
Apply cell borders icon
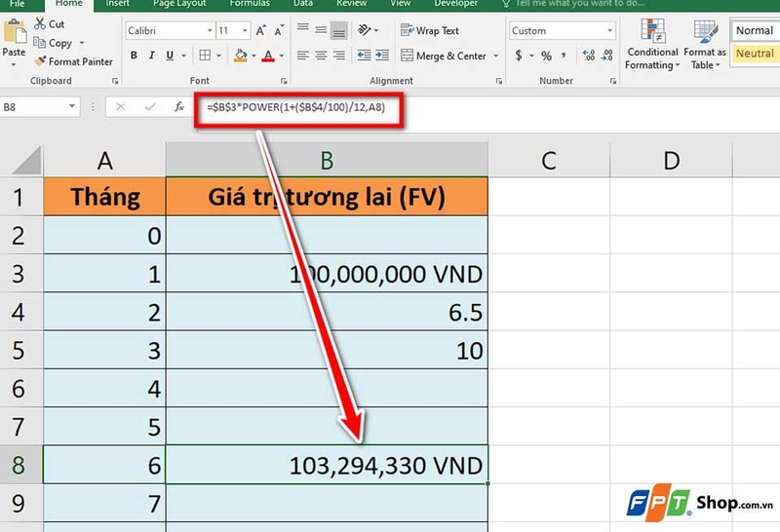point(205,56)
